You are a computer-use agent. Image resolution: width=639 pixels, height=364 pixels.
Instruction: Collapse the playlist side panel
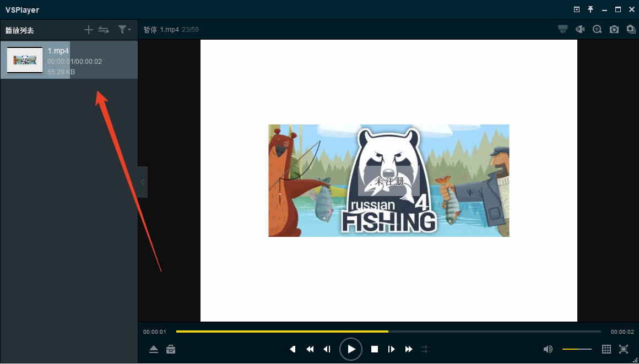tap(143, 182)
